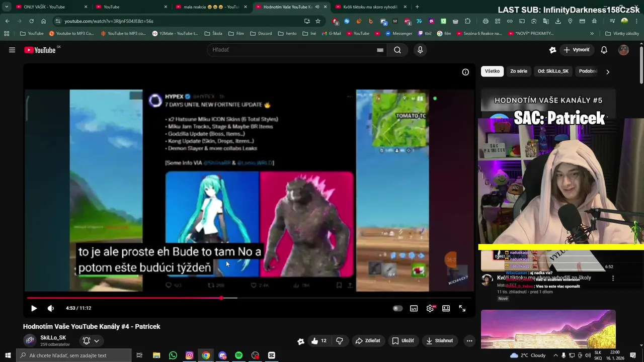Select the Podobné filter chip
The image size is (644, 362).
[x=588, y=71]
